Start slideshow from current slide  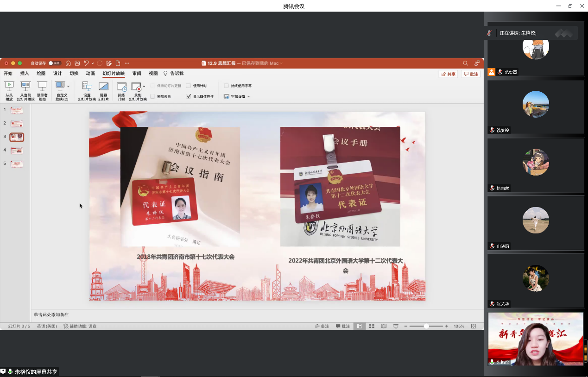25,86
